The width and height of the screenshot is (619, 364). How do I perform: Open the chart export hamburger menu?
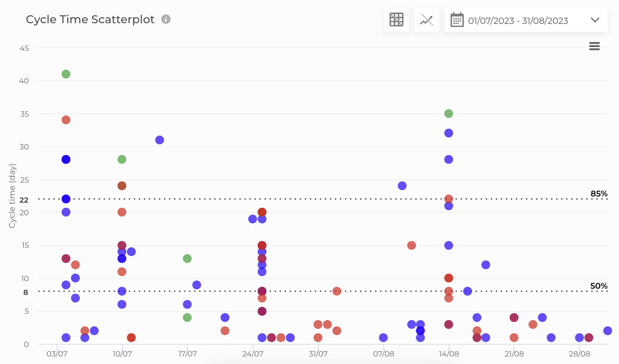click(x=594, y=46)
